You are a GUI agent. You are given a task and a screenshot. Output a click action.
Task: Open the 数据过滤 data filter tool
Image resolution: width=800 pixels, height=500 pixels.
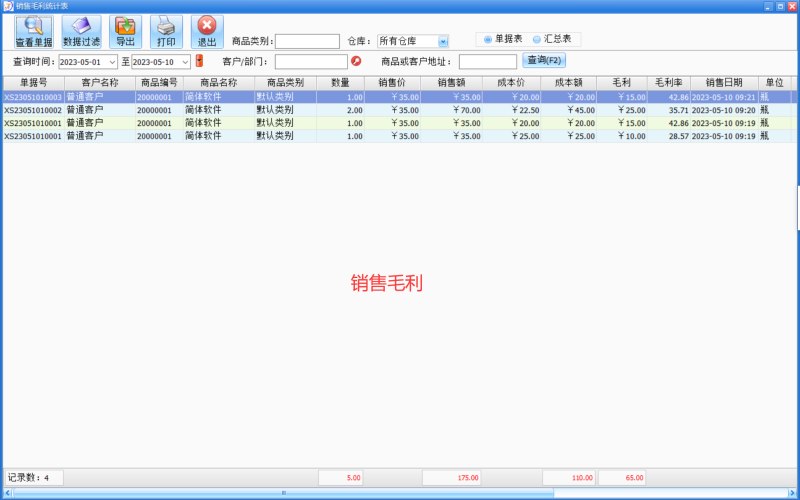[x=82, y=32]
